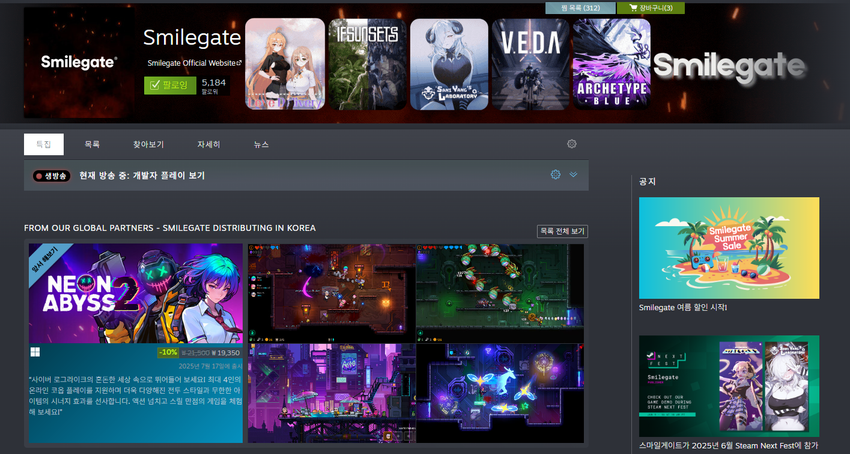Open the shopping cart (3) button
The height and width of the screenshot is (454, 850).
coord(651,8)
